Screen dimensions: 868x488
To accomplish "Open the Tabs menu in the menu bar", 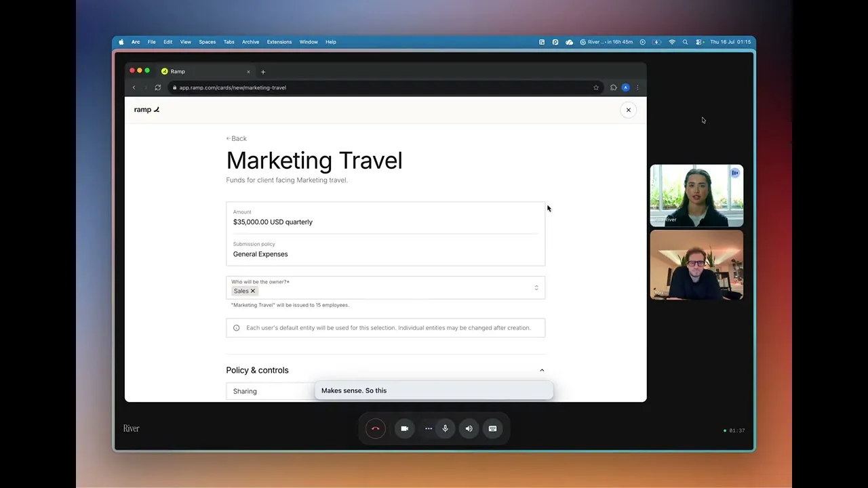I will pyautogui.click(x=229, y=42).
